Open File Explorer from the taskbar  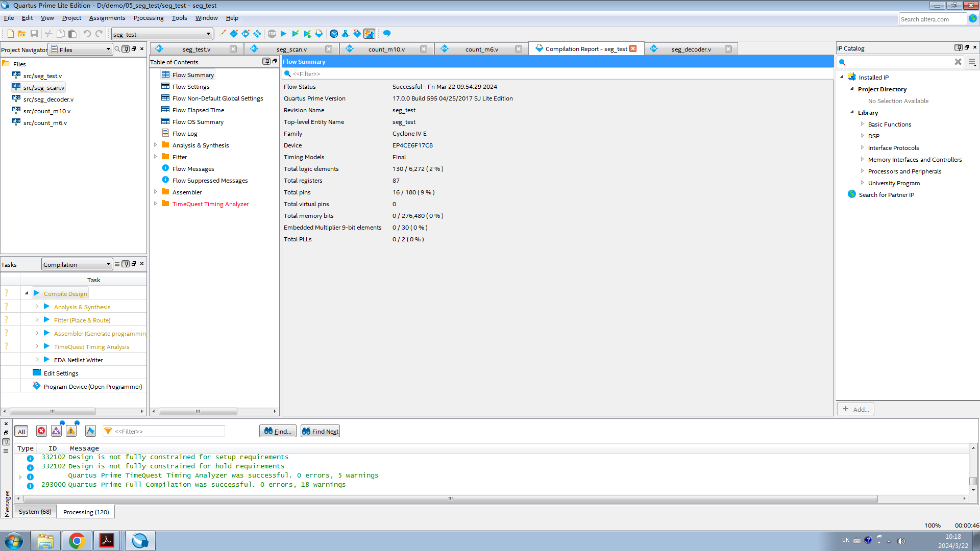pos(45,541)
